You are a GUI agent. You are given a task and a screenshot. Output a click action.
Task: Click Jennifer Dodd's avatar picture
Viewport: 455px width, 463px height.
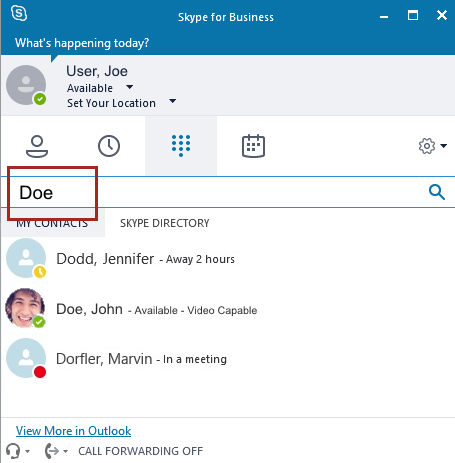point(26,258)
